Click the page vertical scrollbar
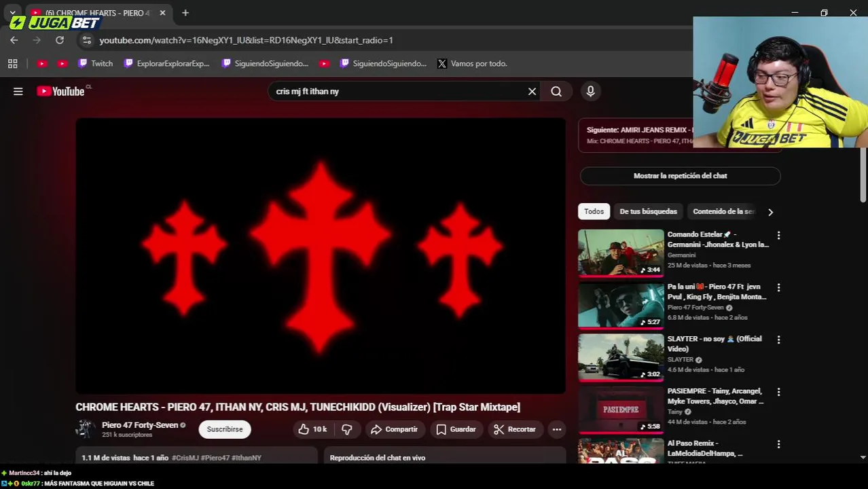Viewport: 868px width, 489px height. (x=863, y=177)
